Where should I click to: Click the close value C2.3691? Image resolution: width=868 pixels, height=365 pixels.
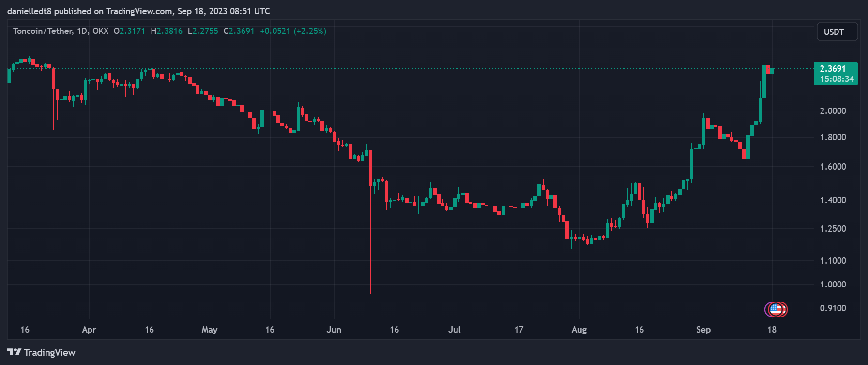[239, 31]
